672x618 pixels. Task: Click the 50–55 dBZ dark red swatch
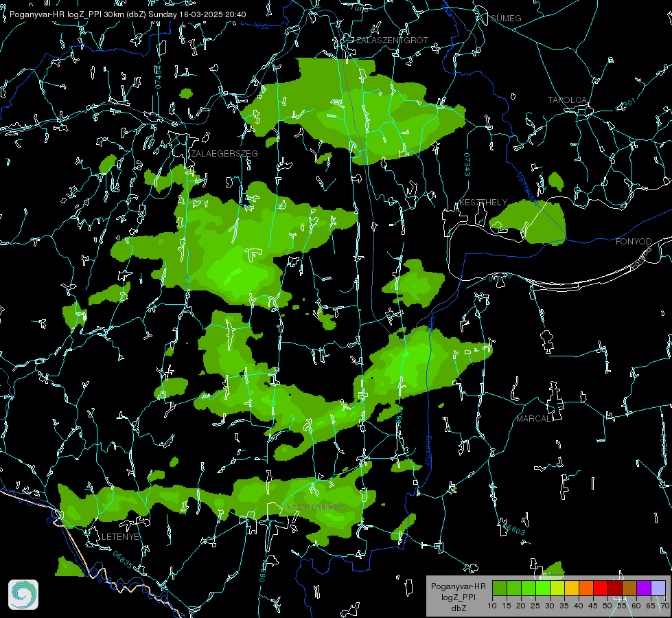tap(614, 588)
